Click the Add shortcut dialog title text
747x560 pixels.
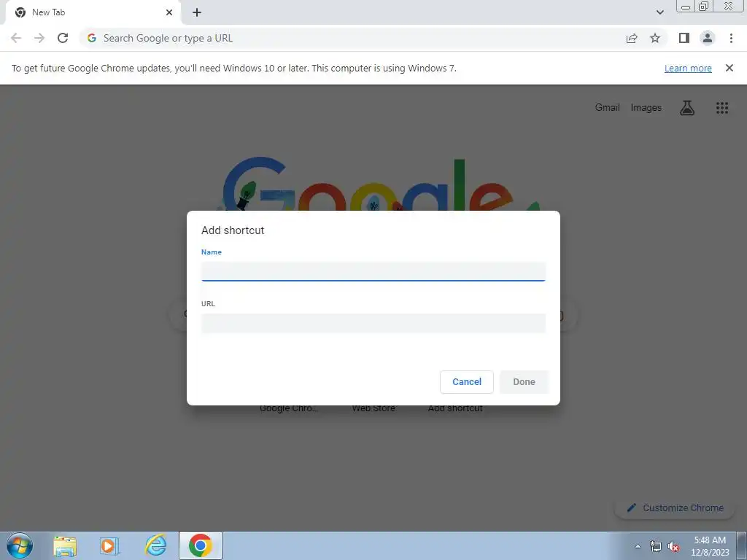pos(233,230)
